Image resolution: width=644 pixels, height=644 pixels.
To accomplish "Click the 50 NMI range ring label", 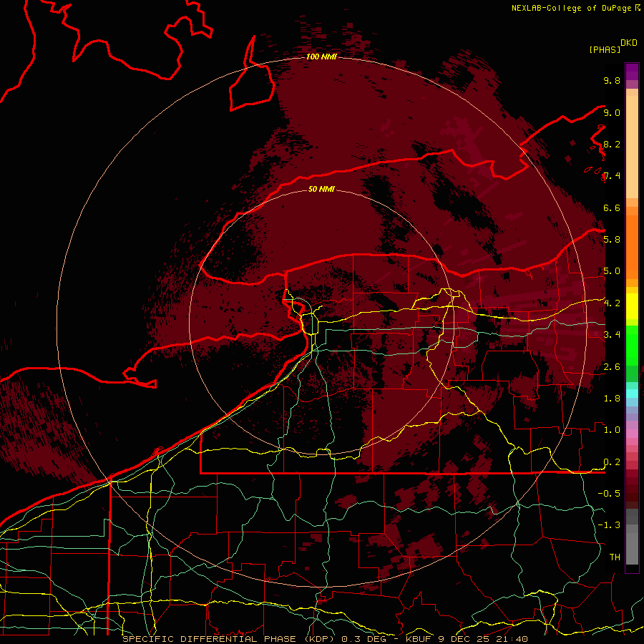I will 321,189.
